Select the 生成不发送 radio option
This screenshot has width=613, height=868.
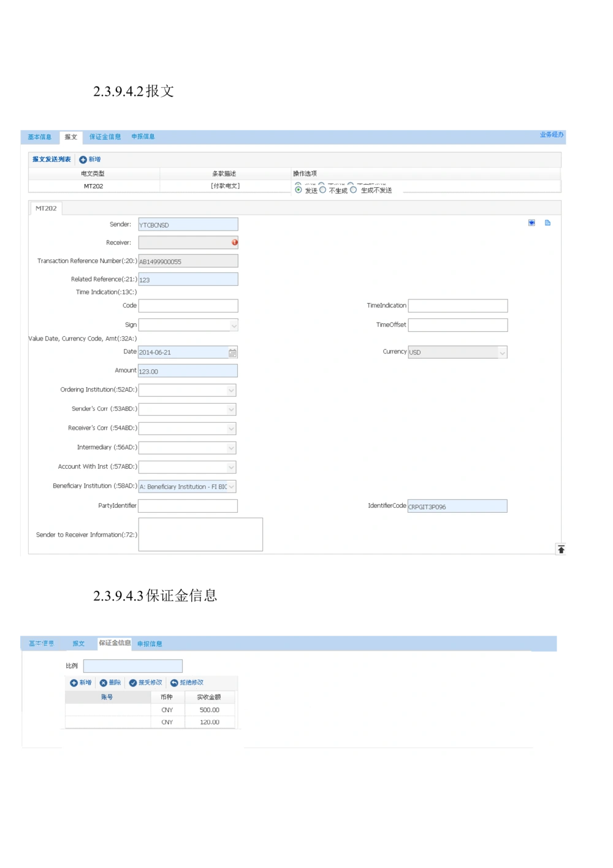point(354,190)
